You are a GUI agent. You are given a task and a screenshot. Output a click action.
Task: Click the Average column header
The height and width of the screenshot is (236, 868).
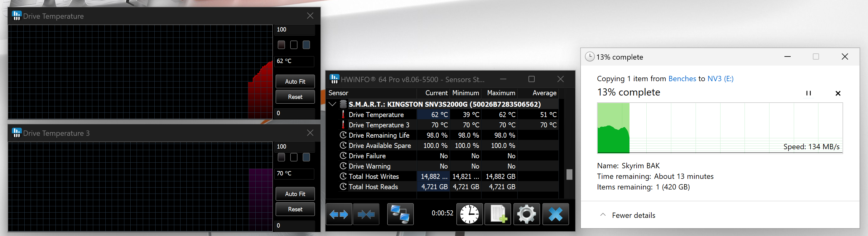(x=538, y=93)
